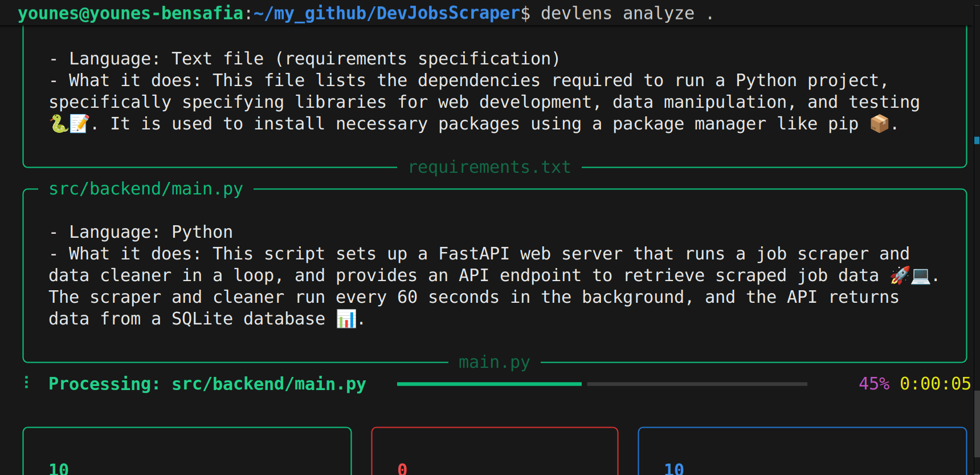Click the laptop emoji beside the rocket
Screen dimensions: 980x475
point(920,275)
